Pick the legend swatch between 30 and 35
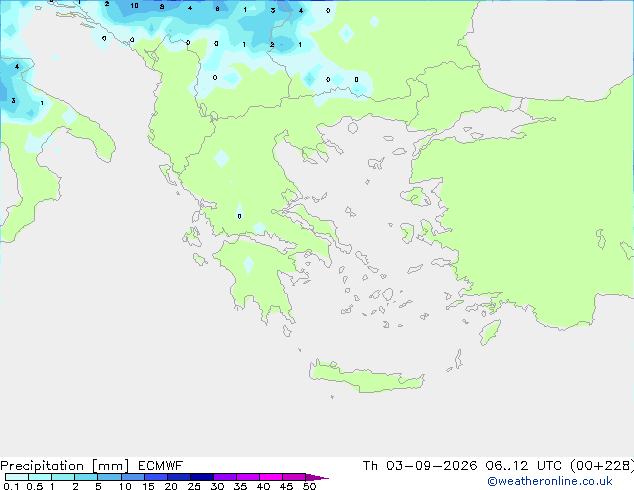634x490 pixels. (x=225, y=477)
